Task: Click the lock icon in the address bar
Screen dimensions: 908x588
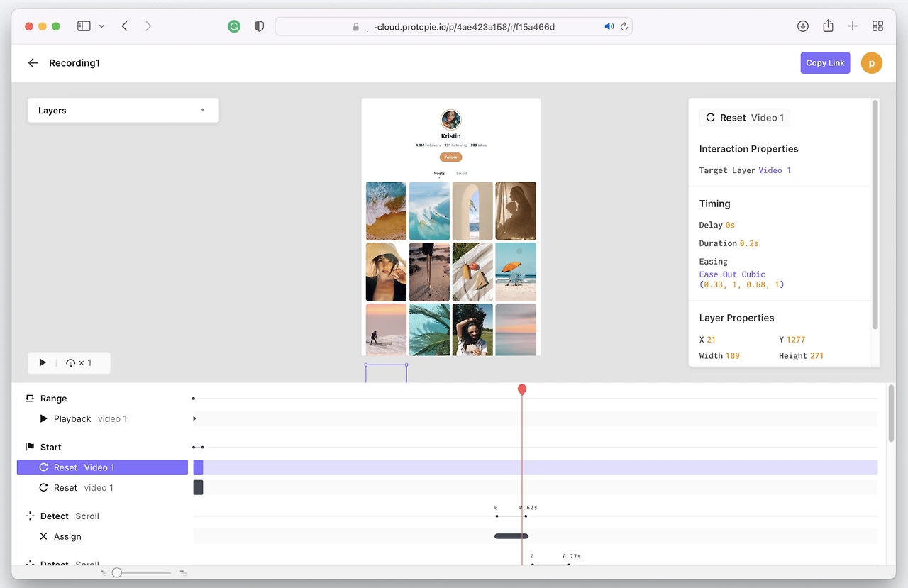Action: point(356,27)
